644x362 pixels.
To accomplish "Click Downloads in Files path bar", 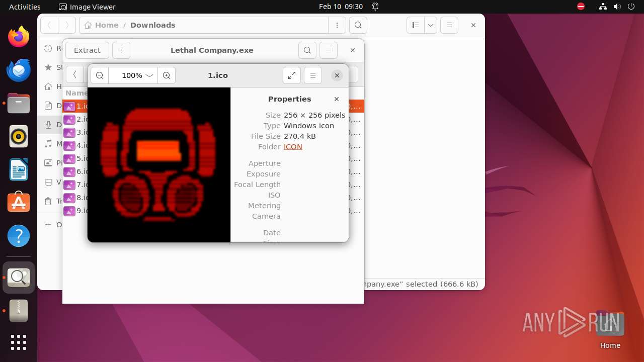I will pyautogui.click(x=153, y=25).
